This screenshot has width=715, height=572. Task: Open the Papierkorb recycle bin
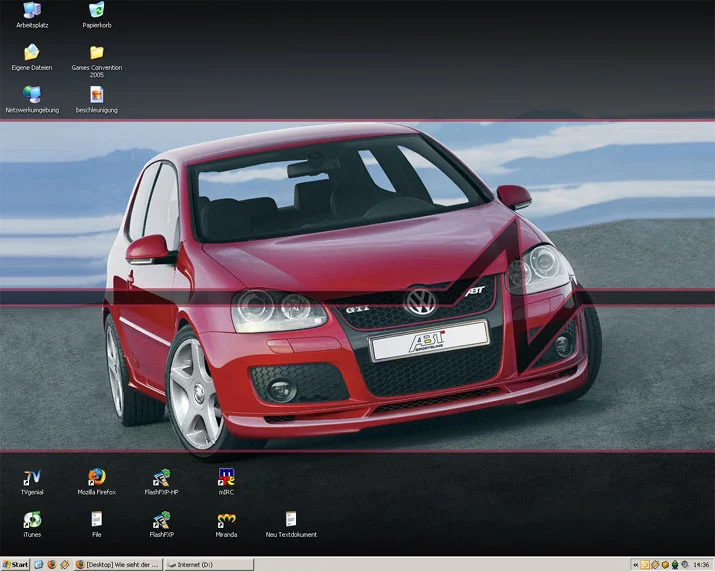click(97, 12)
